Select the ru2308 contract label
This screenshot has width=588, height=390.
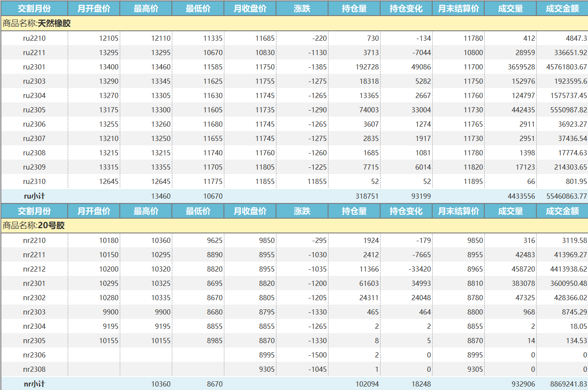[x=34, y=153]
